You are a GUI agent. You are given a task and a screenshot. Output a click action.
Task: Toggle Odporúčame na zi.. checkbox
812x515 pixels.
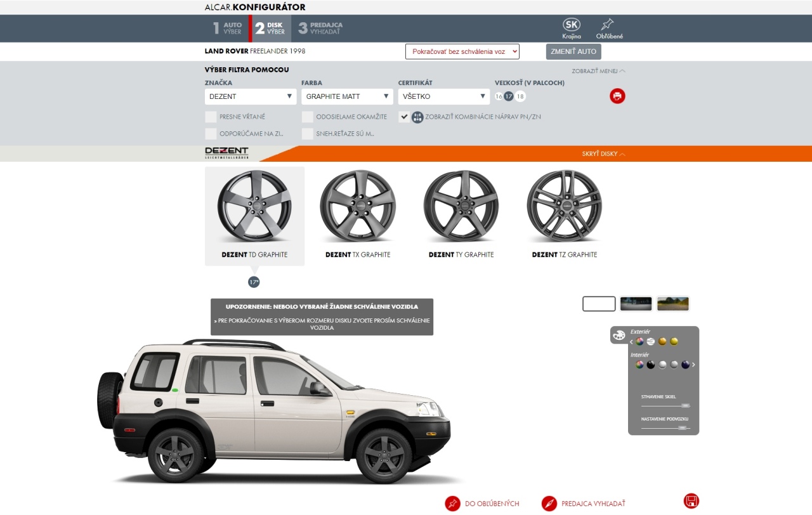point(211,134)
